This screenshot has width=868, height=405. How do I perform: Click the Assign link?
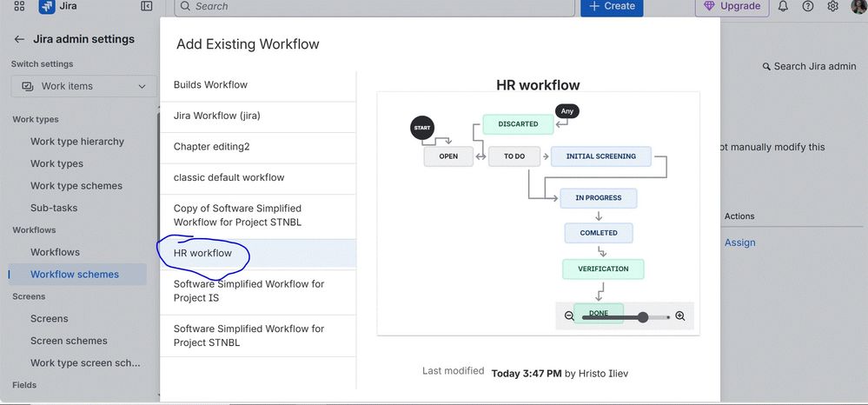click(739, 242)
